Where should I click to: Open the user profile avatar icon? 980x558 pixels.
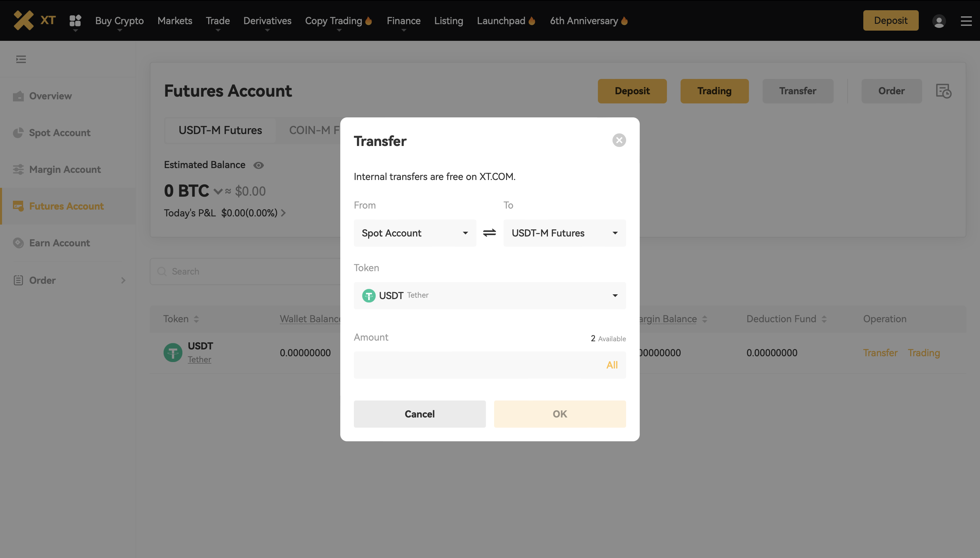click(x=938, y=21)
